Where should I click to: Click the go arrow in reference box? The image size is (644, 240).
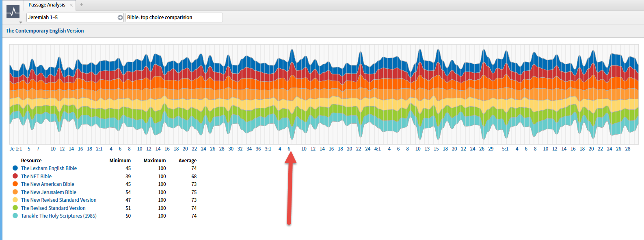[120, 17]
